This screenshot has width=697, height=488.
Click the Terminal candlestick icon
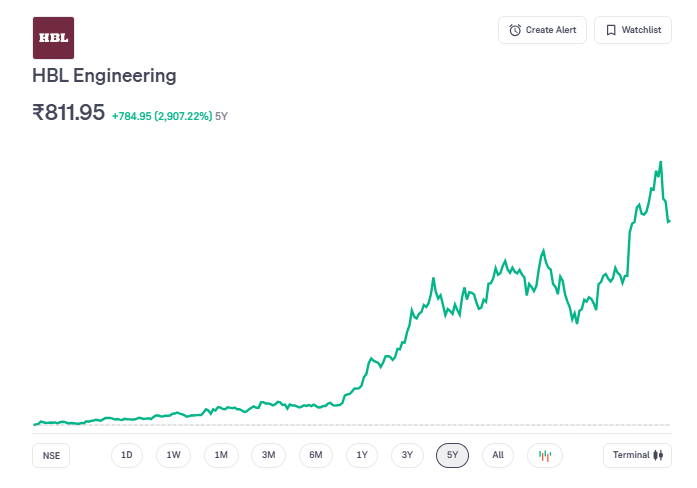click(658, 455)
